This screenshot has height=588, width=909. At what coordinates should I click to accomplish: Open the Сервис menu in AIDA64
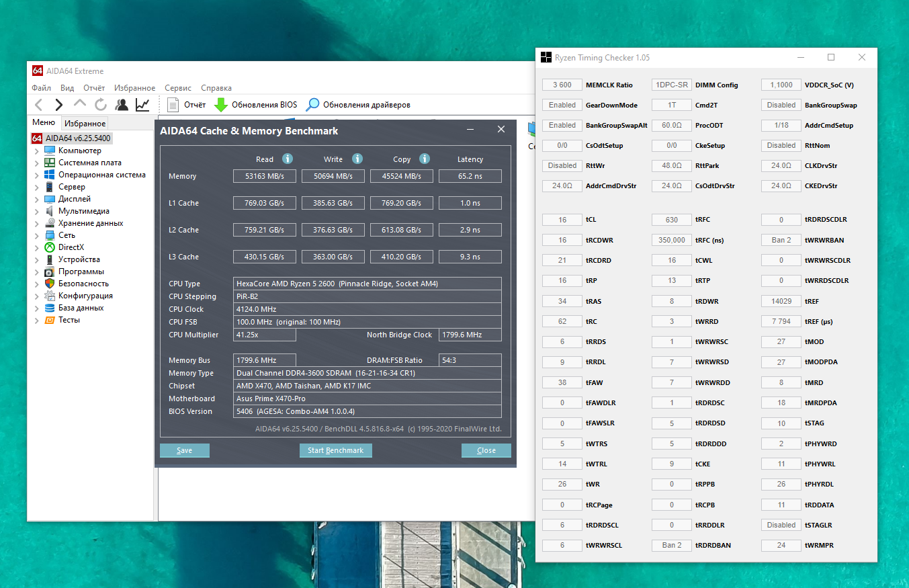[x=178, y=88]
